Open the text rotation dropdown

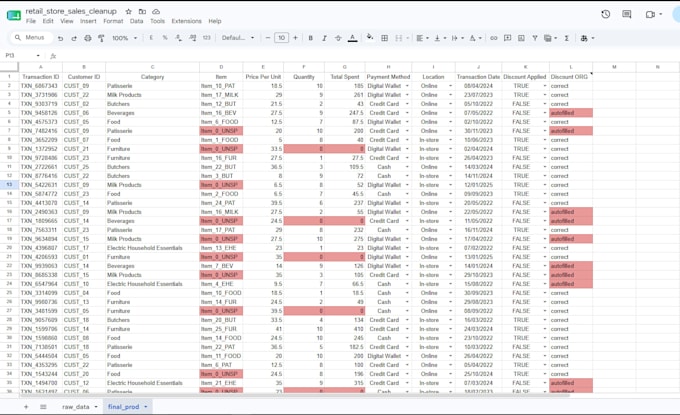coord(475,38)
